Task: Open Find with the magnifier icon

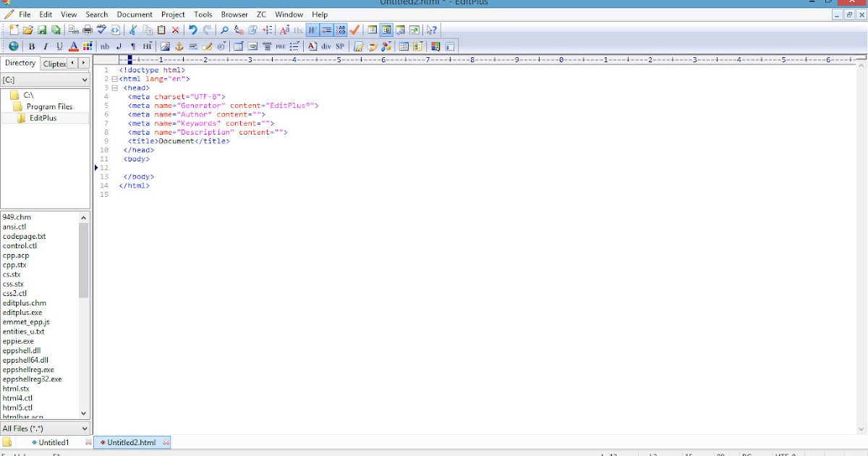Action: (224, 30)
